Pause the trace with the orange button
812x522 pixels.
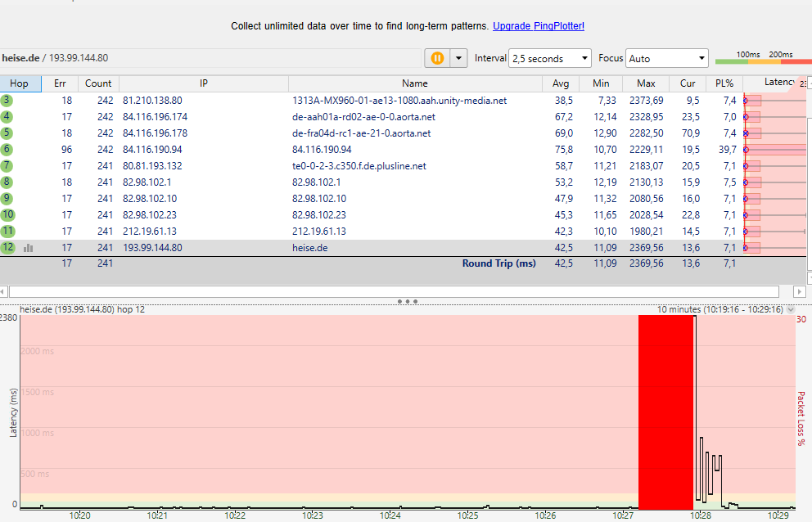point(437,58)
